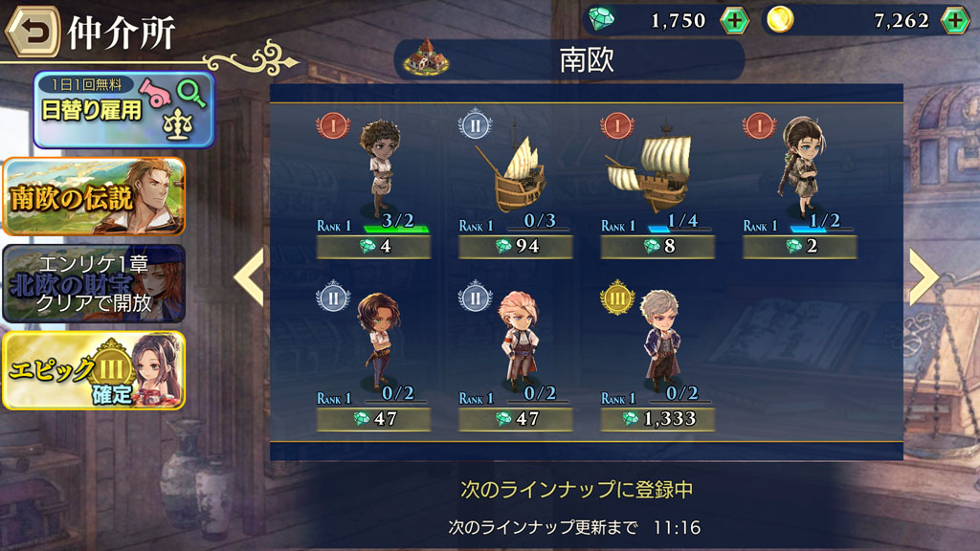Tap the back arrow beside 仲介所
Viewport: 980px width, 551px height.
point(33,32)
